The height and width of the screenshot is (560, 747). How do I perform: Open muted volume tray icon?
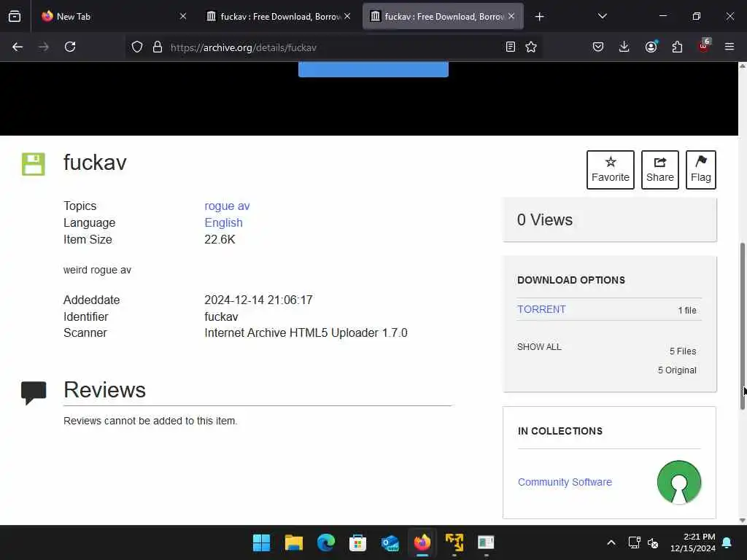(x=653, y=542)
